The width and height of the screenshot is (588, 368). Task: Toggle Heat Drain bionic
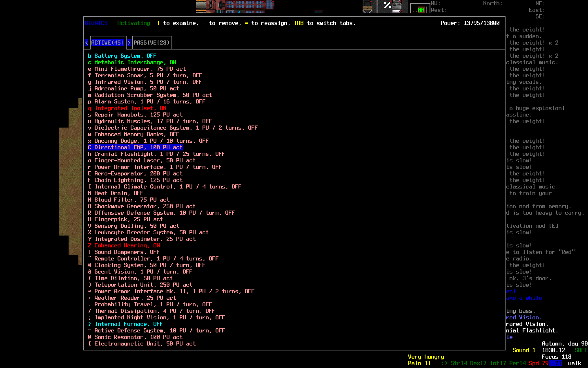(x=116, y=193)
